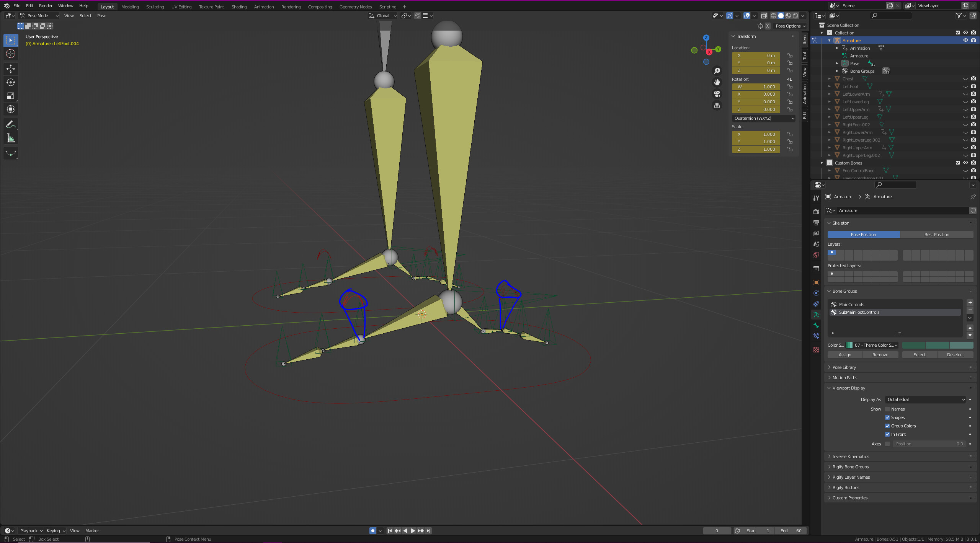The height and width of the screenshot is (543, 980).
Task: Uncheck the In Front option
Action: [x=887, y=434]
